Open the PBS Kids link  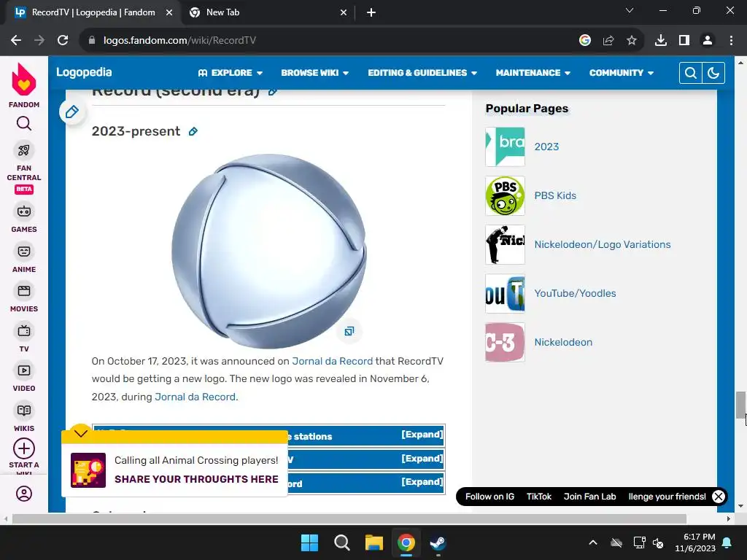555,195
